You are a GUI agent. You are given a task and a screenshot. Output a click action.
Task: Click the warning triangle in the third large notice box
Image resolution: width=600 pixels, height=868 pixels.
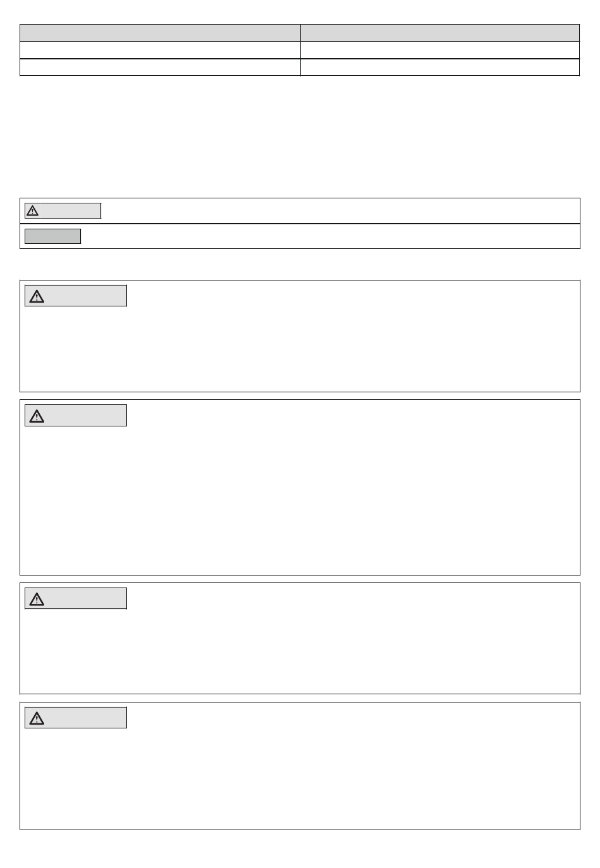click(x=37, y=599)
